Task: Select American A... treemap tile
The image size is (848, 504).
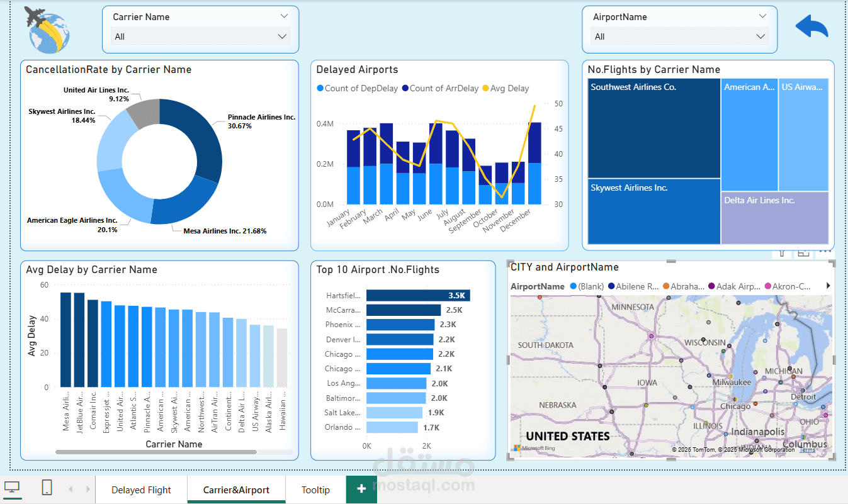Action: coord(749,135)
